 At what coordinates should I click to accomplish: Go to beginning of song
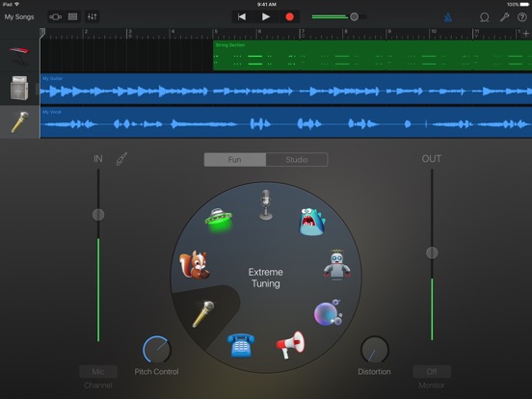point(242,16)
